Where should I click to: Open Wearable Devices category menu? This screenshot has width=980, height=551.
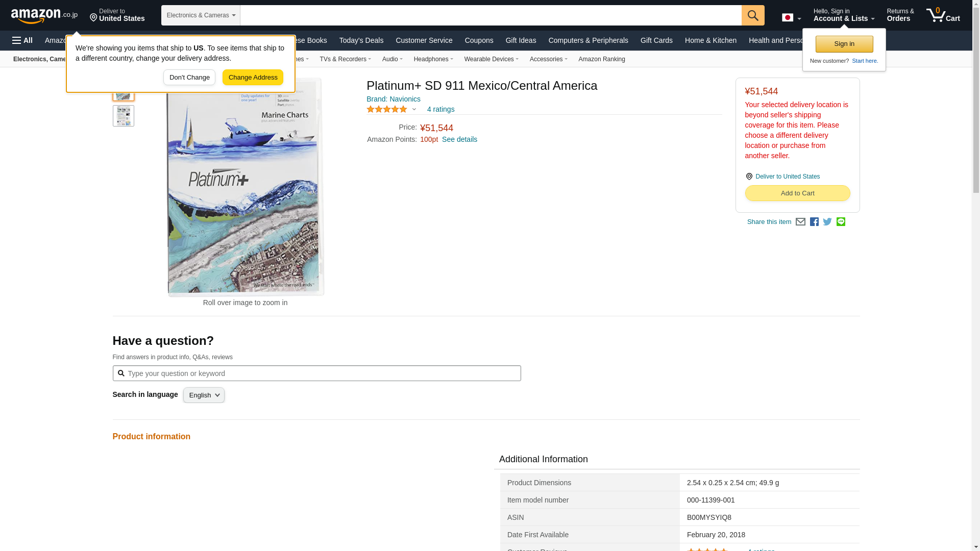tap(491, 59)
